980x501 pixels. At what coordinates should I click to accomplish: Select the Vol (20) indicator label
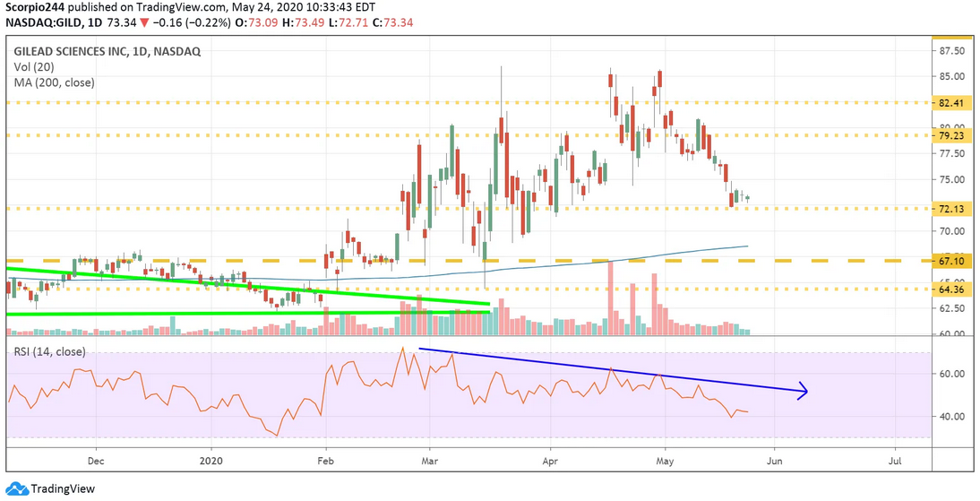(32, 67)
